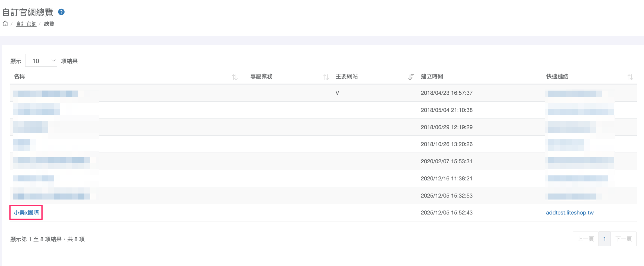Click the 建立時間 column header
The image size is (644, 266).
pyautogui.click(x=432, y=77)
